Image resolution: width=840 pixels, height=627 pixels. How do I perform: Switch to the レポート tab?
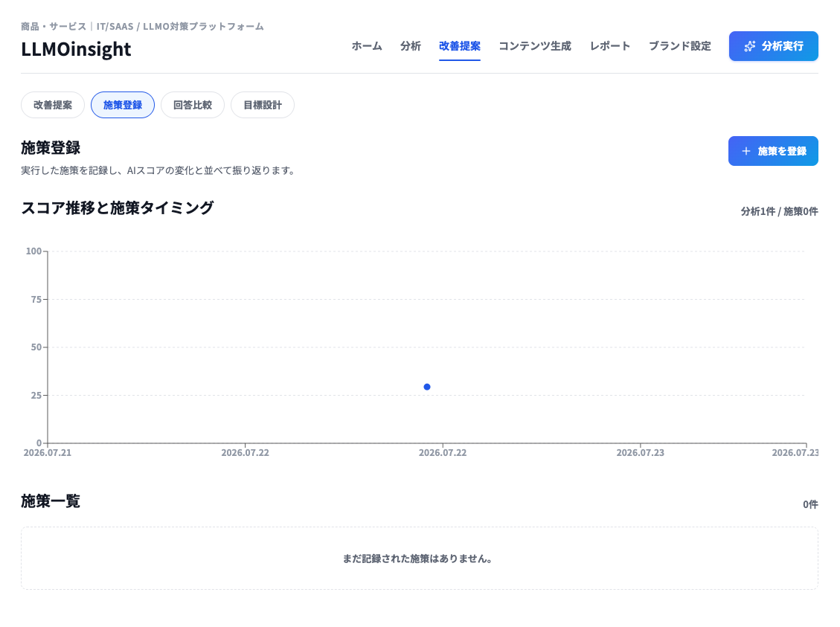[x=609, y=46]
